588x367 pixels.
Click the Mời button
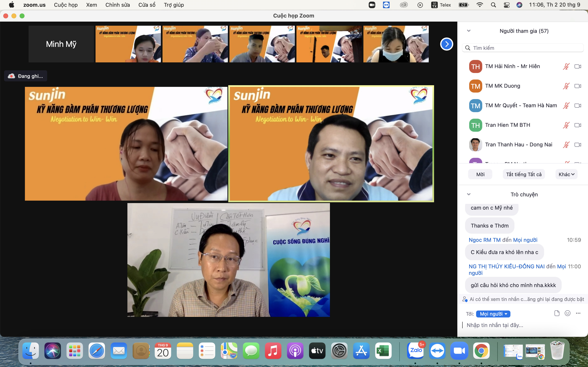pos(480,174)
